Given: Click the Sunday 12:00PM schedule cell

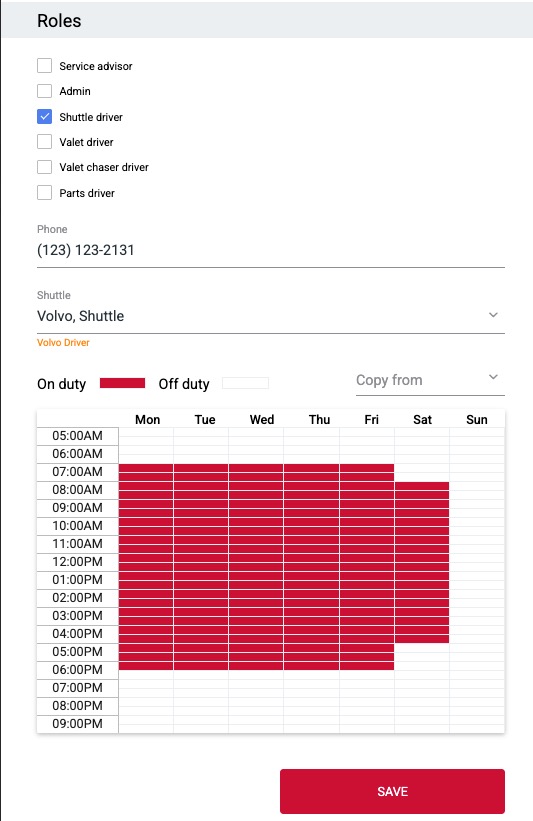Looking at the screenshot, I should 477,562.
